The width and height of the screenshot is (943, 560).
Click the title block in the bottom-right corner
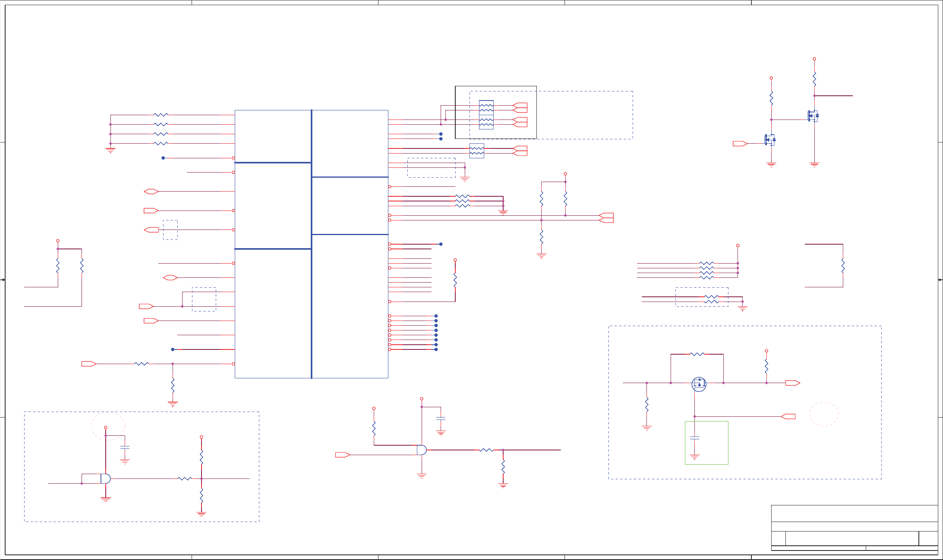pos(854,528)
